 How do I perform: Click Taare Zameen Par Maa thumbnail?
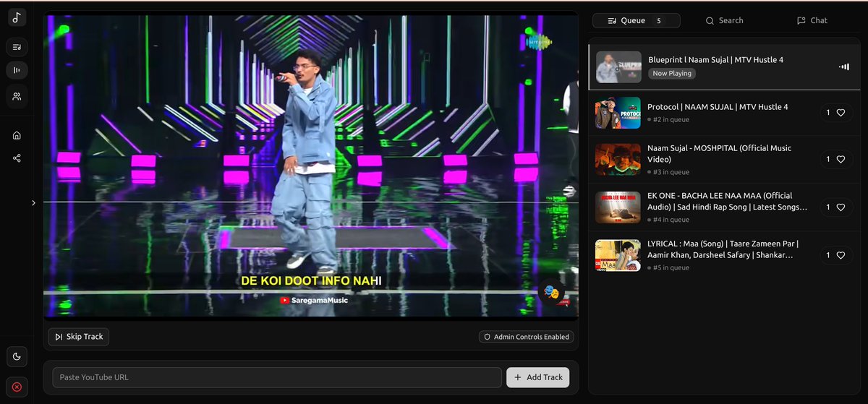618,255
